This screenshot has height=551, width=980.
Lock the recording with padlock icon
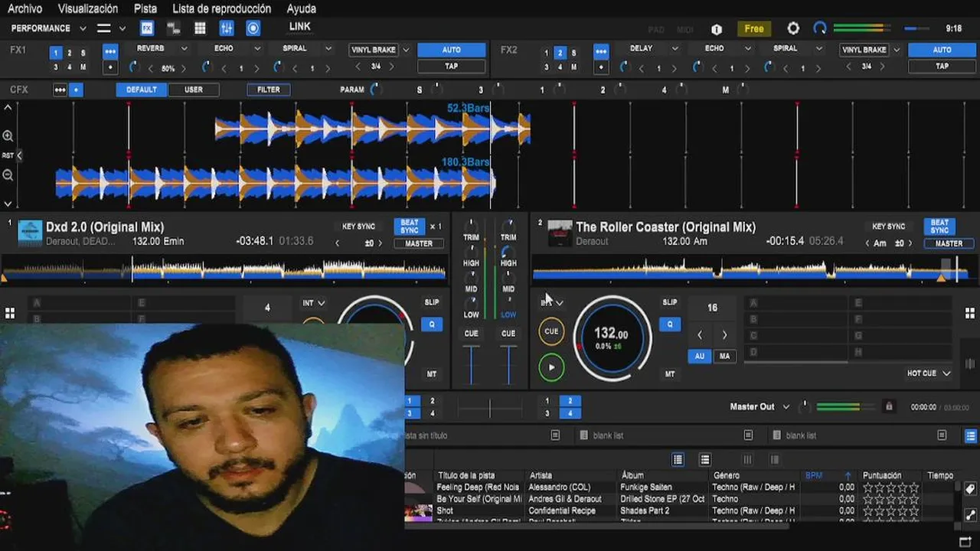(889, 406)
